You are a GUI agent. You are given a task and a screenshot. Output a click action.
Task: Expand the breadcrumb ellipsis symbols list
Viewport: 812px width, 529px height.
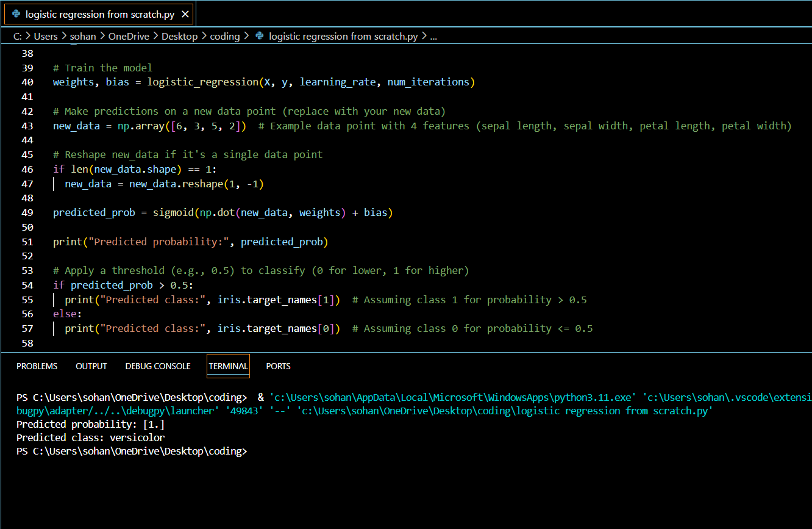click(433, 36)
